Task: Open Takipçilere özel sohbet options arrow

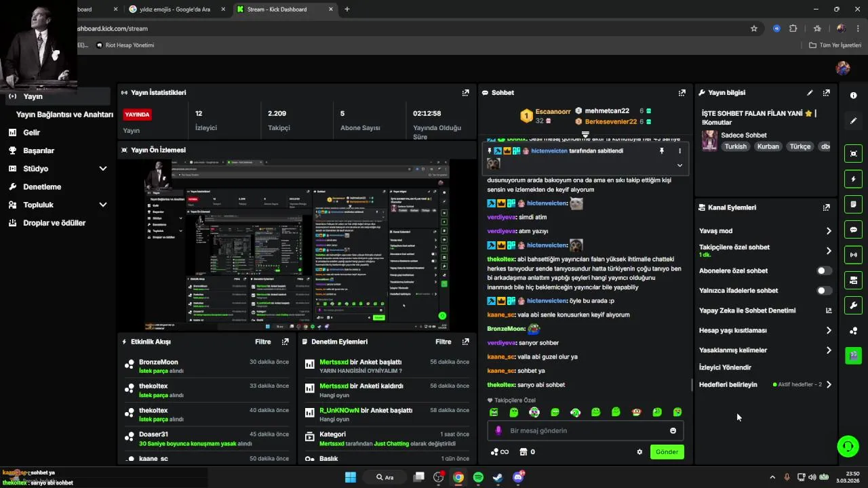Action: pos(829,251)
